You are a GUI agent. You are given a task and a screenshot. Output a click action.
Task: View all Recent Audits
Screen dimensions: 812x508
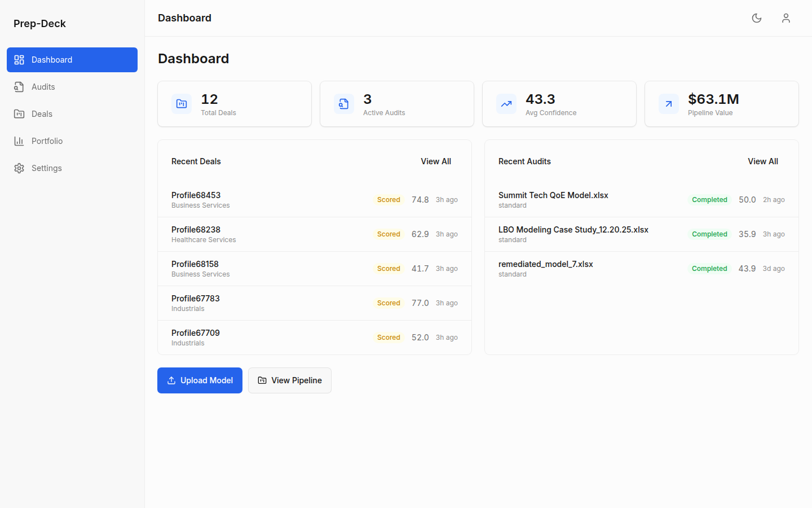pyautogui.click(x=762, y=161)
